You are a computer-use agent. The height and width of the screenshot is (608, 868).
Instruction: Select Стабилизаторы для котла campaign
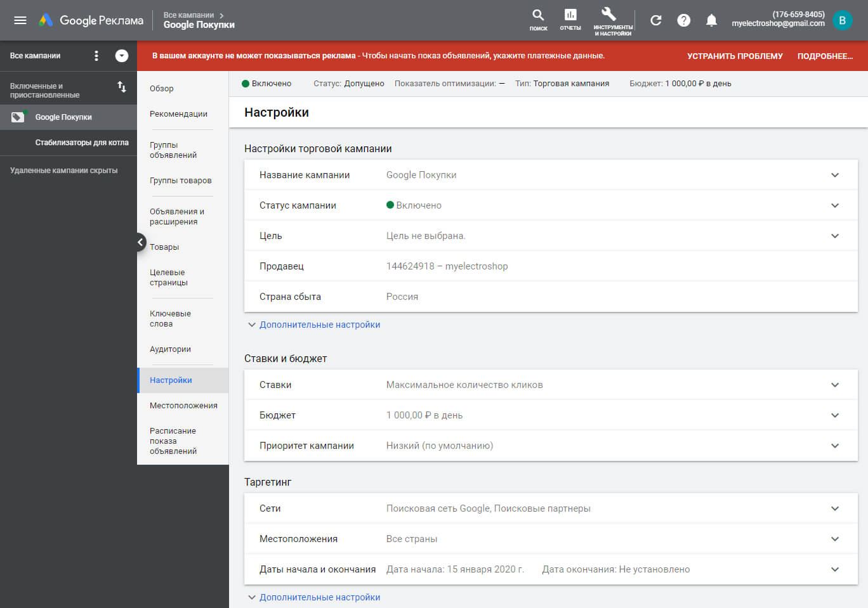pos(82,143)
